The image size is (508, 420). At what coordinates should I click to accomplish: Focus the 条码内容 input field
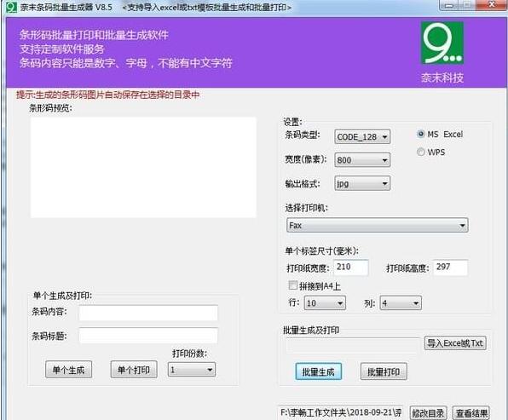coord(148,313)
